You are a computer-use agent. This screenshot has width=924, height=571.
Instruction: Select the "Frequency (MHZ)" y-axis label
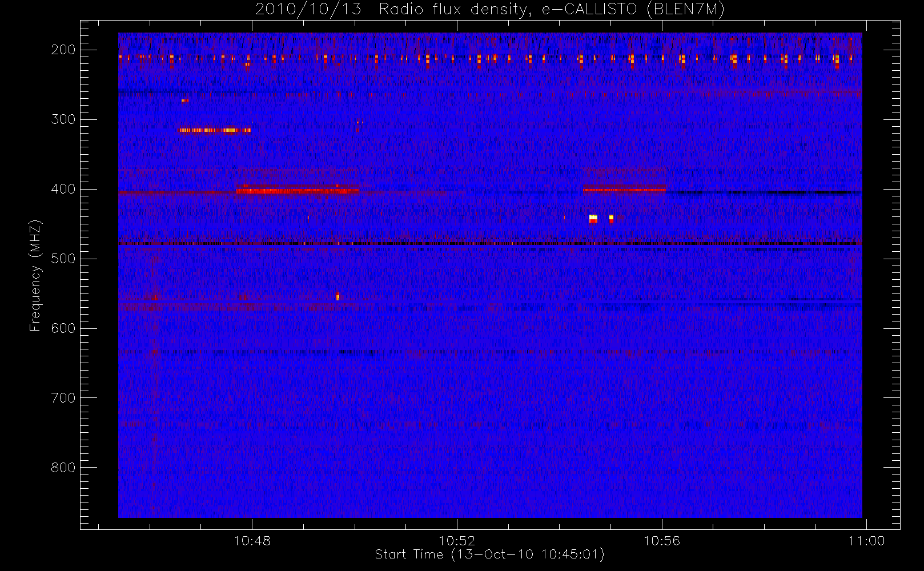point(35,275)
